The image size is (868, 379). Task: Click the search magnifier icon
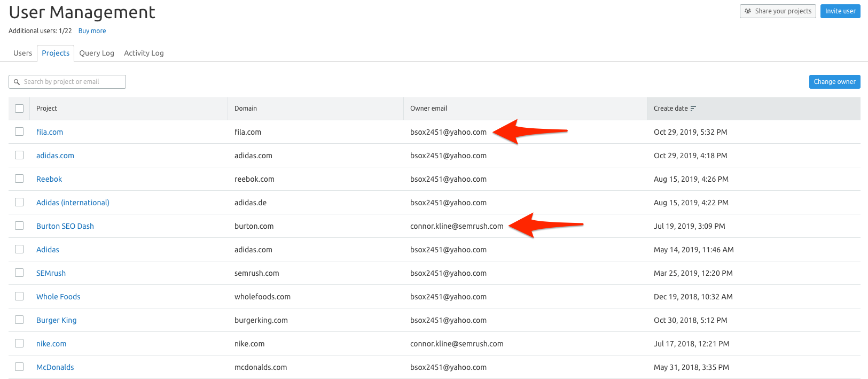[x=17, y=82]
